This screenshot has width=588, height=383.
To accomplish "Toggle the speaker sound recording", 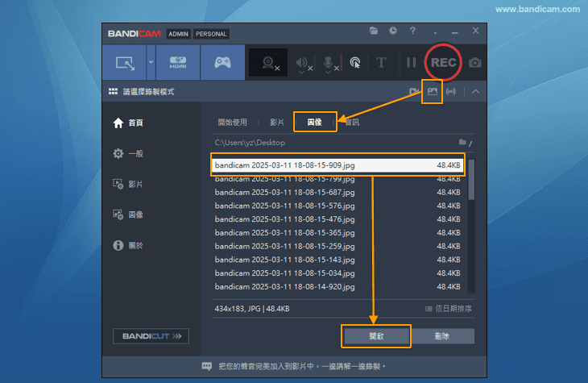I will 303,63.
